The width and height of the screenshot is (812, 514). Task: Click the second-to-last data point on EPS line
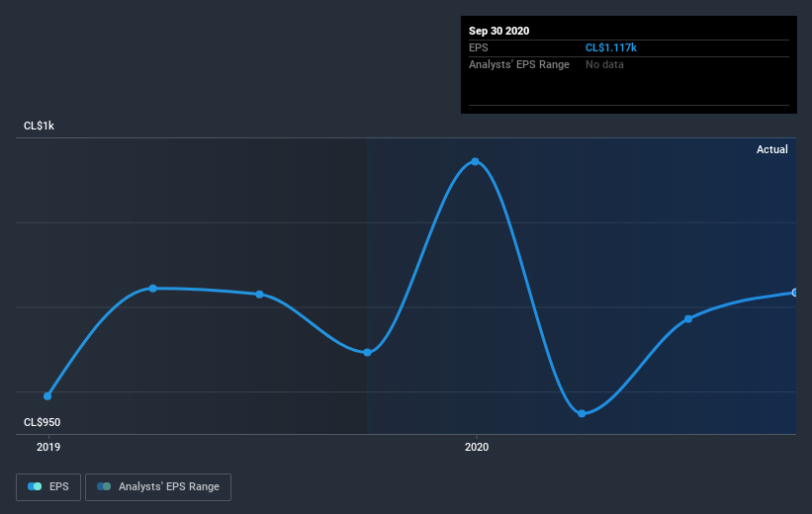[x=688, y=319]
